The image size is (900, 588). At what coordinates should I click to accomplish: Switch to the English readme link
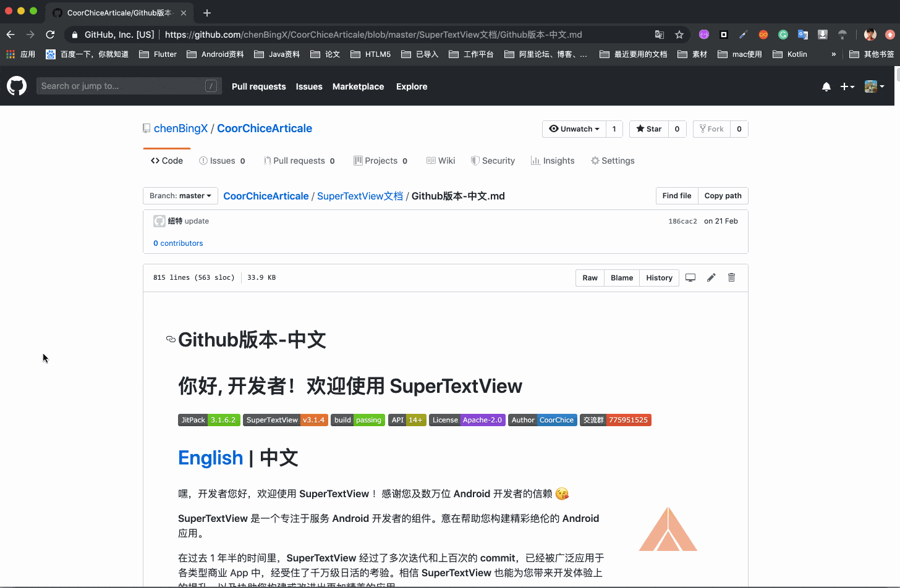[210, 458]
